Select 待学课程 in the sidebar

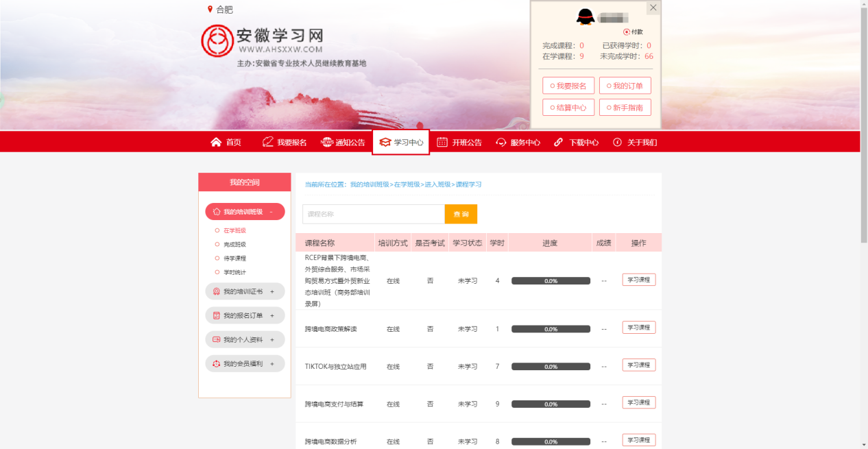coord(234,258)
